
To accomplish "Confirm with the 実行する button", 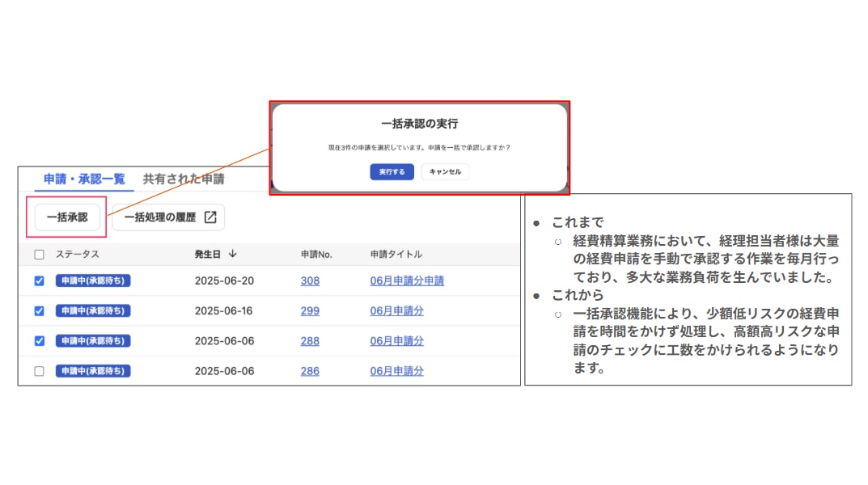I will pyautogui.click(x=392, y=172).
